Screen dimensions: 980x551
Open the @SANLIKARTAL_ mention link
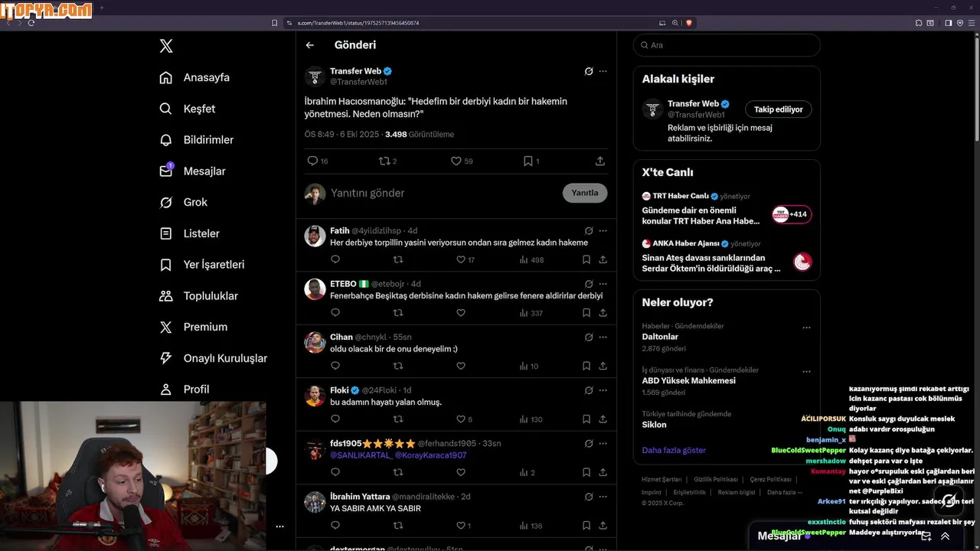361,455
